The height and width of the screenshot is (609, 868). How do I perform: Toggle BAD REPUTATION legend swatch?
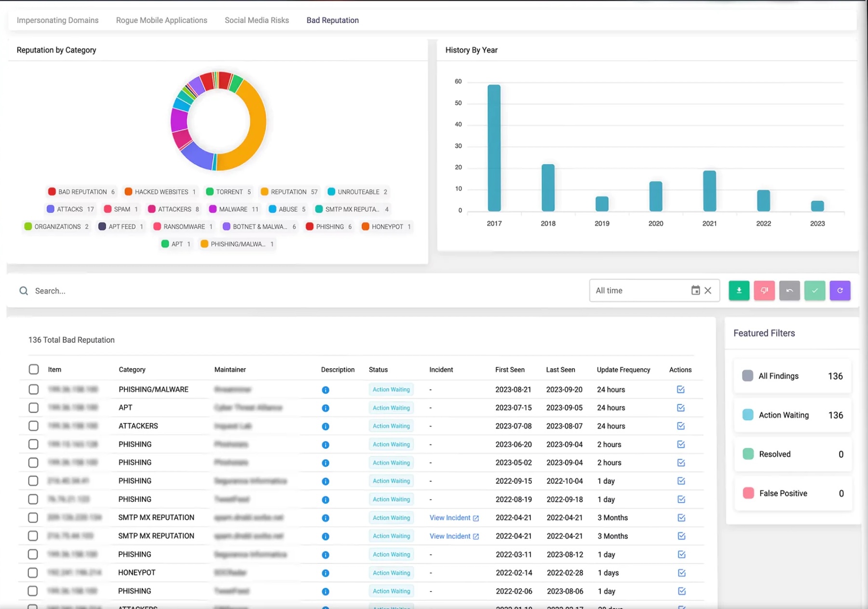click(52, 192)
